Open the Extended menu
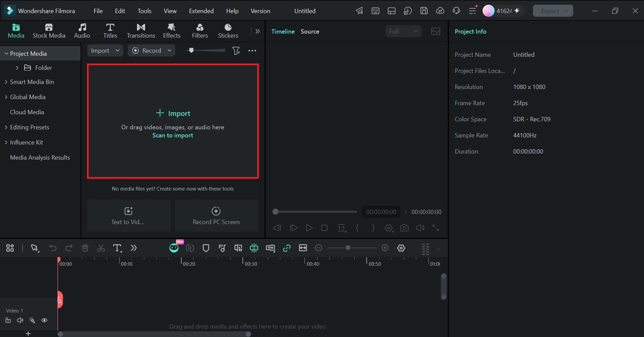The width and height of the screenshot is (644, 337). point(201,11)
